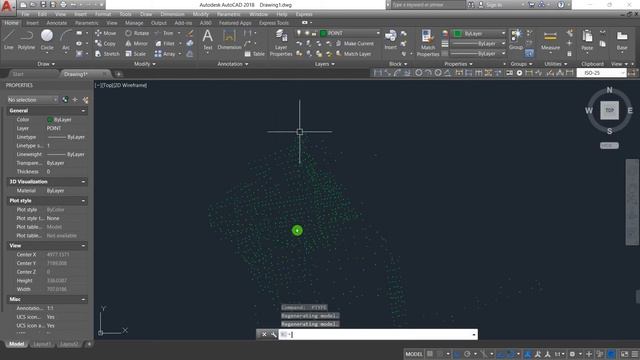Activate the Scale tool
640x360 pixels.
[x=136, y=53]
